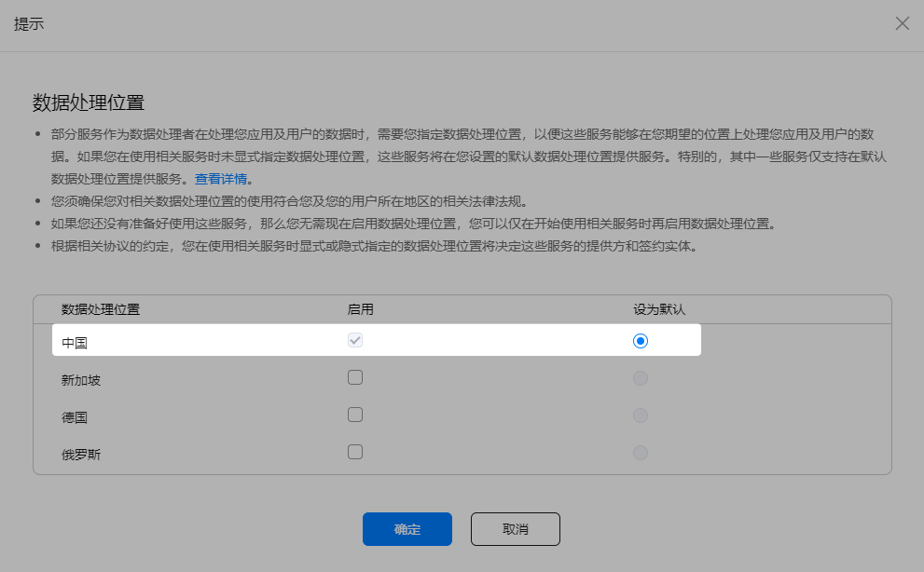Set 新加坡 as default via radio button
924x572 pixels.
point(640,378)
